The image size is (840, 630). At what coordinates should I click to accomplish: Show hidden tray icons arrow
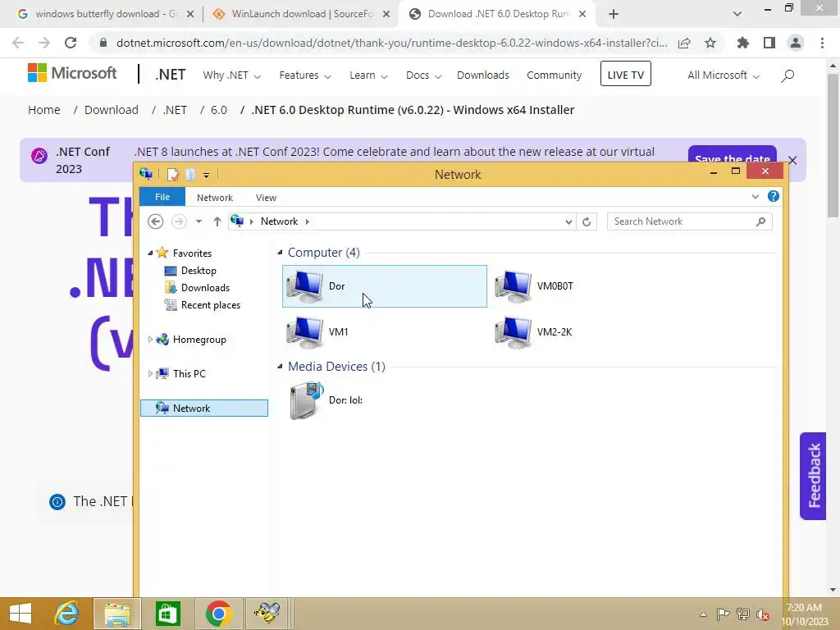pos(703,614)
